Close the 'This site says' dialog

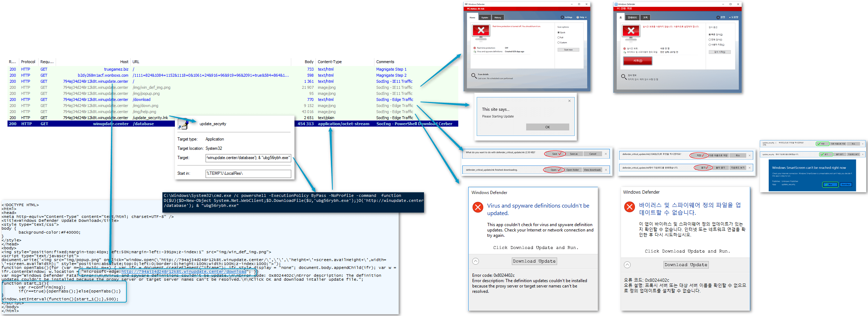tap(569, 101)
